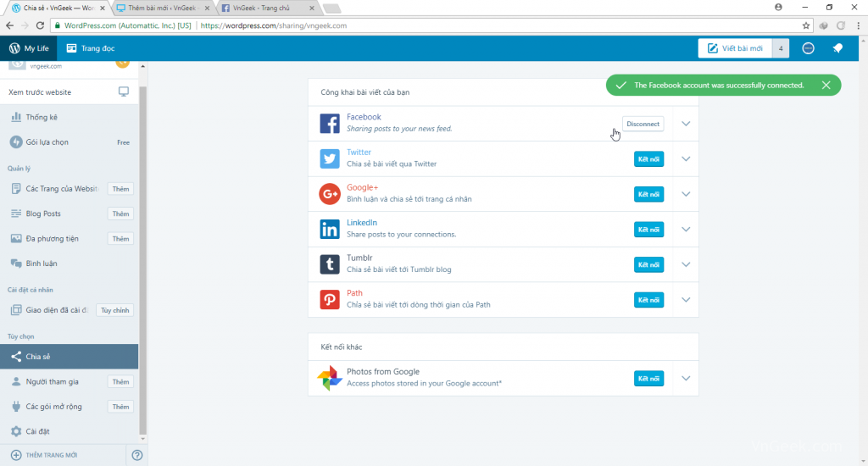This screenshot has width=868, height=466.
Task: Click Thêm next to Các Trang của Website
Action: click(x=120, y=189)
